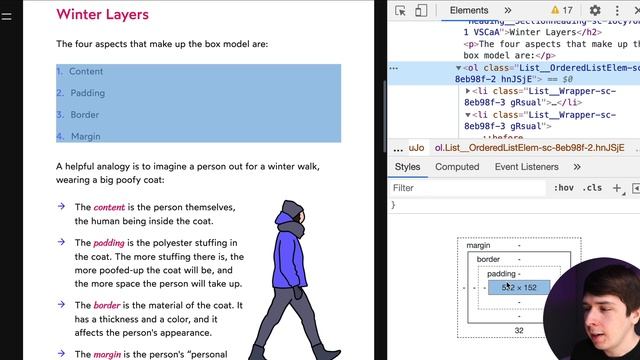Screen dimensions: 640x360
Task: Open the Event Listeners tab
Action: click(527, 167)
